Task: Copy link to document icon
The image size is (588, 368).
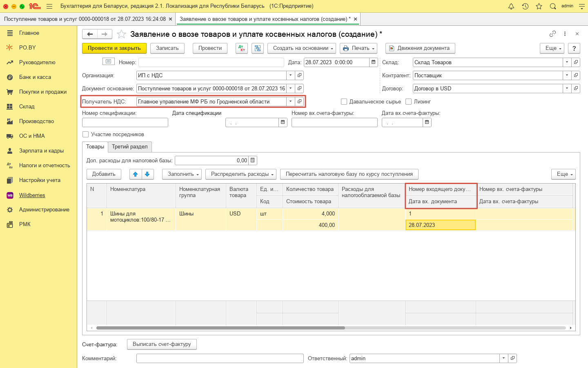Action: [552, 34]
